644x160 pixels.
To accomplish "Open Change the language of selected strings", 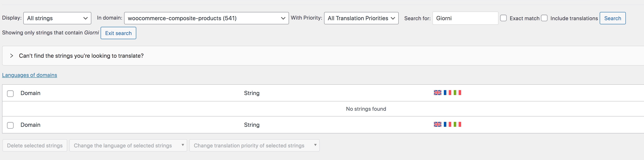I will 128,146.
